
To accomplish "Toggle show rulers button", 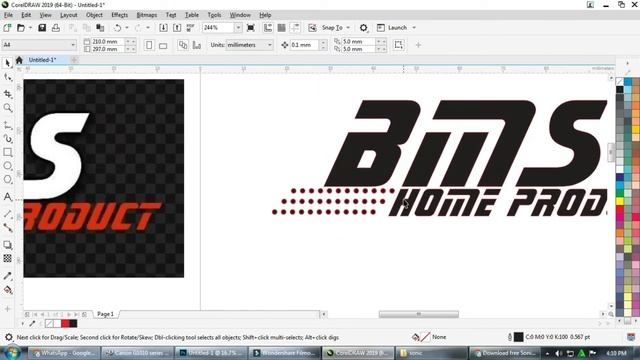I will (268, 28).
